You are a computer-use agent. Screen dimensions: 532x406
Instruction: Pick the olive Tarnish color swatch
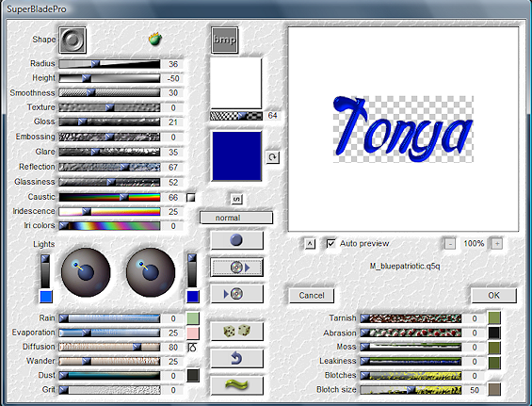pos(494,318)
